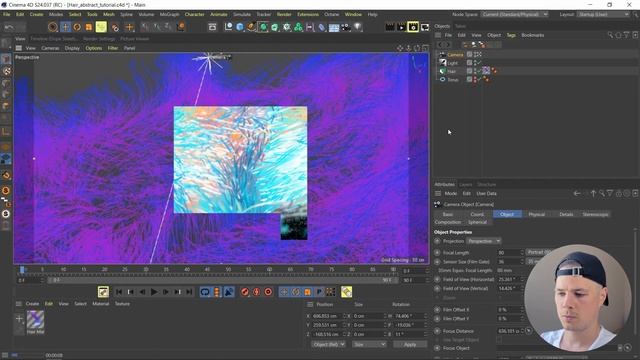Click the viewport pan navigation icon
Screen dimensions: 640x360
coord(400,48)
